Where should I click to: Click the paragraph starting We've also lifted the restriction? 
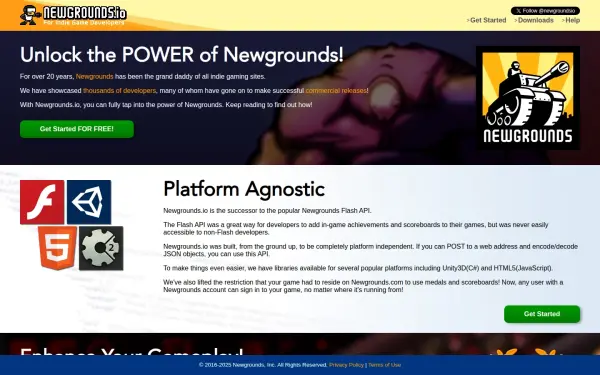click(x=363, y=286)
